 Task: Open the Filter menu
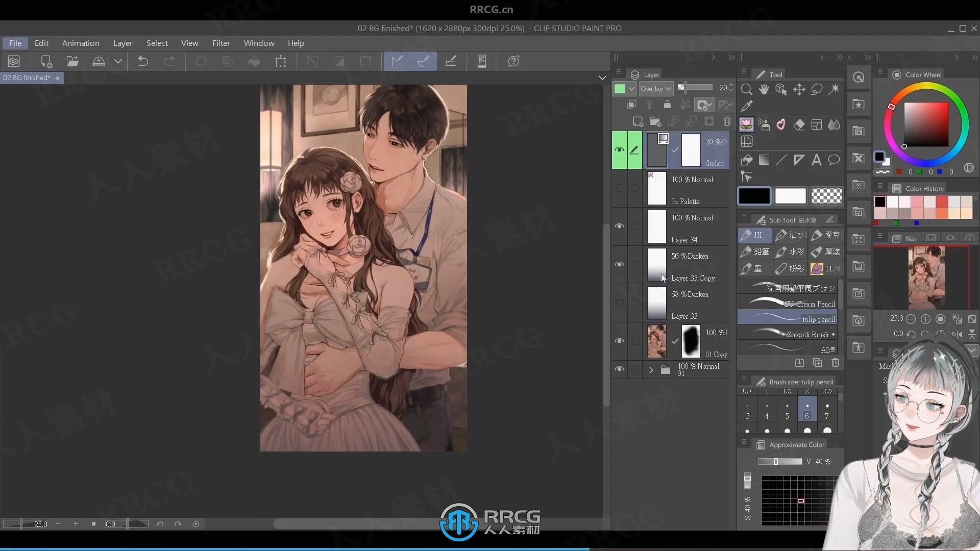pos(221,43)
